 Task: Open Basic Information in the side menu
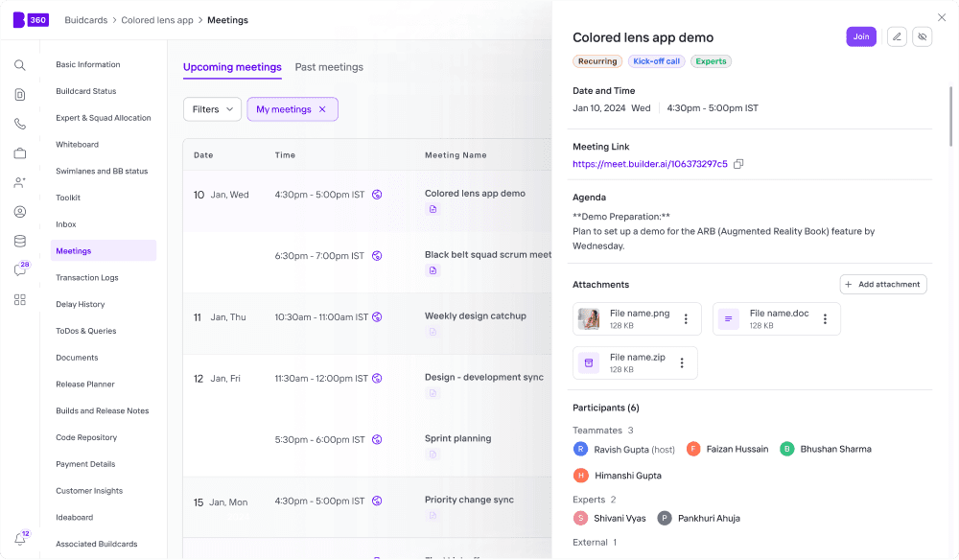coord(88,64)
